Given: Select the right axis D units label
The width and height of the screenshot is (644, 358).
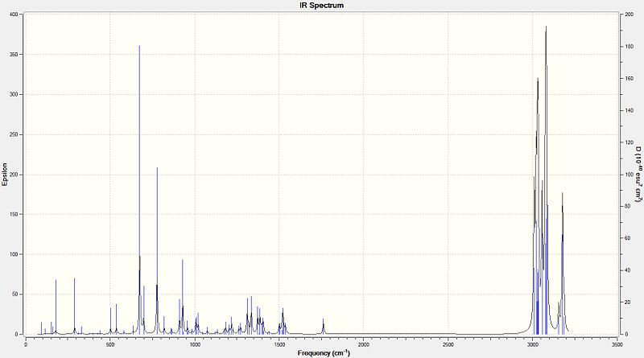Looking at the screenshot, I should 638,175.
